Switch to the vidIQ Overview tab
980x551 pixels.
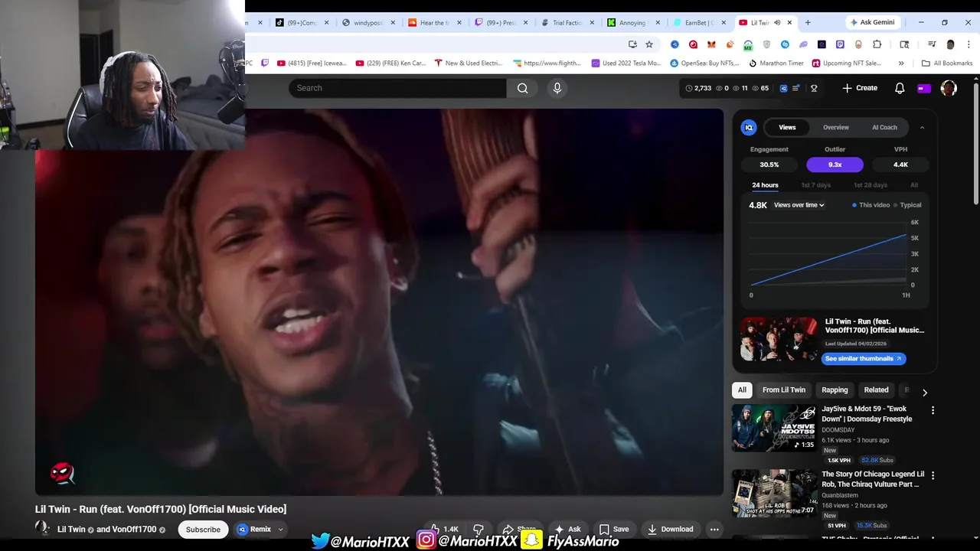(836, 128)
